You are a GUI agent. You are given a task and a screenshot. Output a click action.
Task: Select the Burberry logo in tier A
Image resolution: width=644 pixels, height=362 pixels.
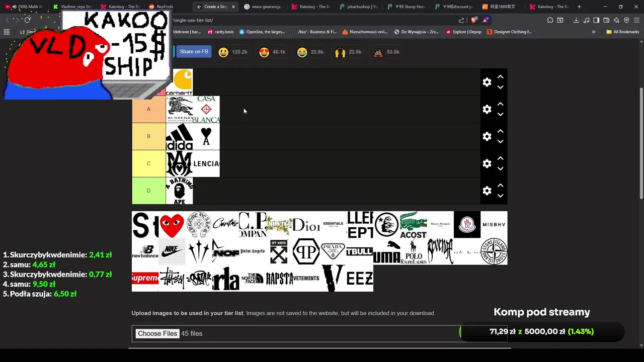pos(179,109)
